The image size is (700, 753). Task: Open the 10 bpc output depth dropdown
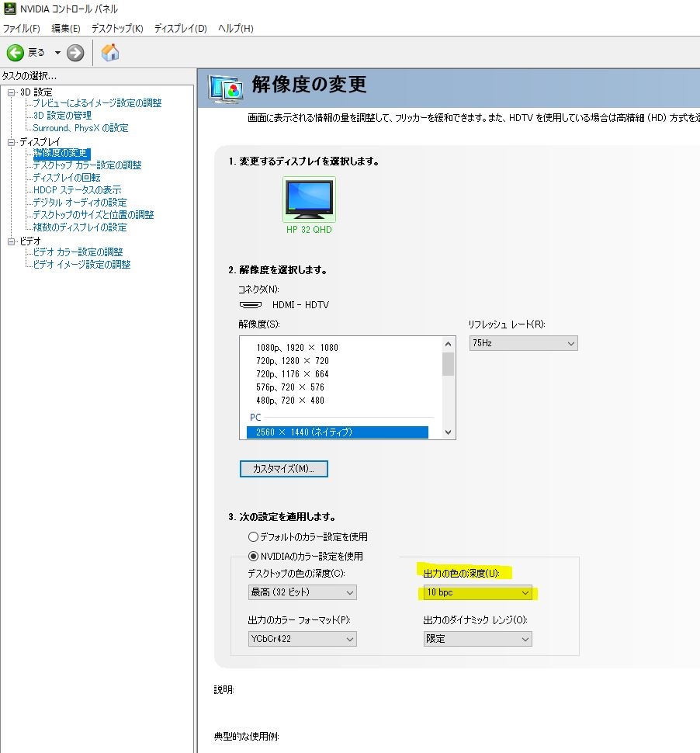tap(478, 592)
